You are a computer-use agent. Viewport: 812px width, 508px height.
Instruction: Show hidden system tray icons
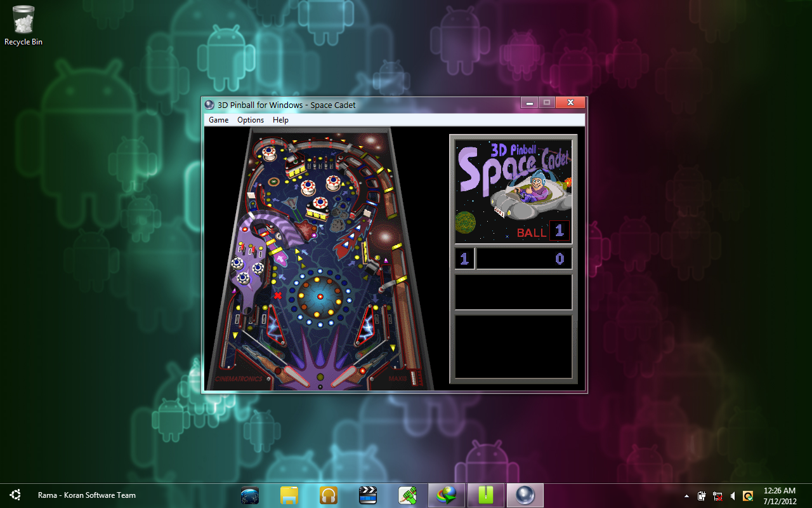(x=686, y=496)
